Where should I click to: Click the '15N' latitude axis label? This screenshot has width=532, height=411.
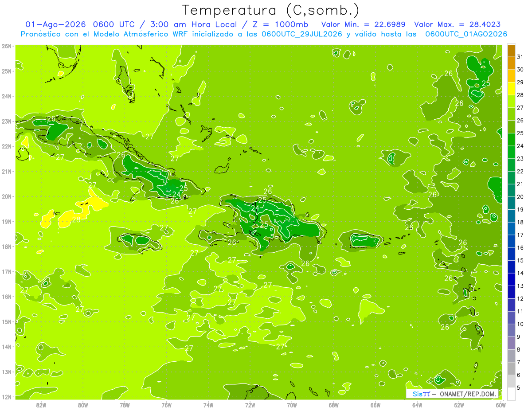(6, 321)
